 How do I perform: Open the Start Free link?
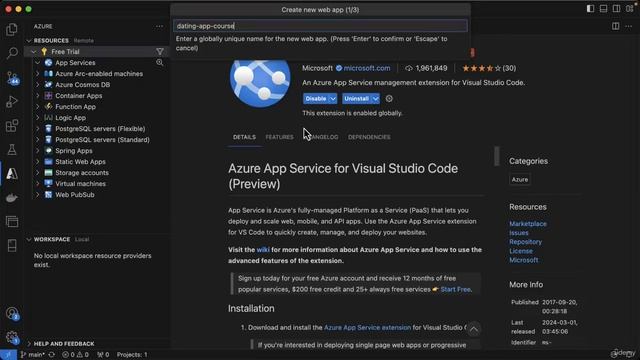click(x=456, y=289)
